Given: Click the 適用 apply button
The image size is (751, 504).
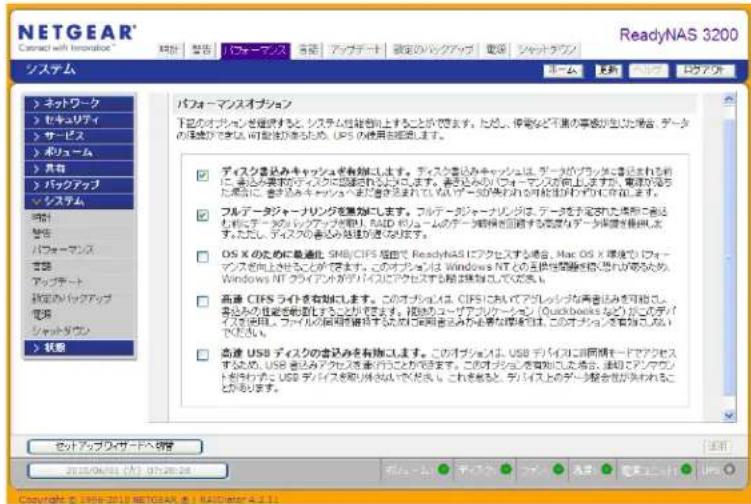Looking at the screenshot, I should click(717, 447).
